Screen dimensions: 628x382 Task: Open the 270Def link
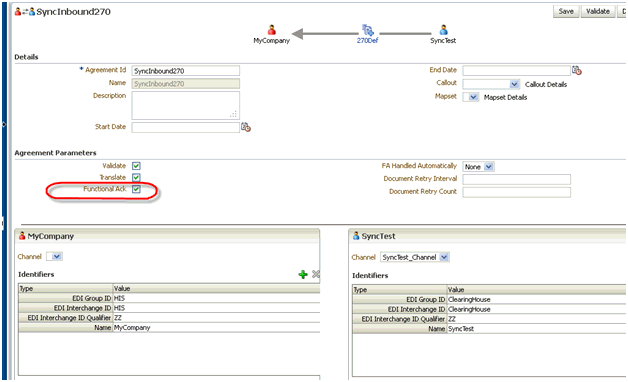(367, 40)
